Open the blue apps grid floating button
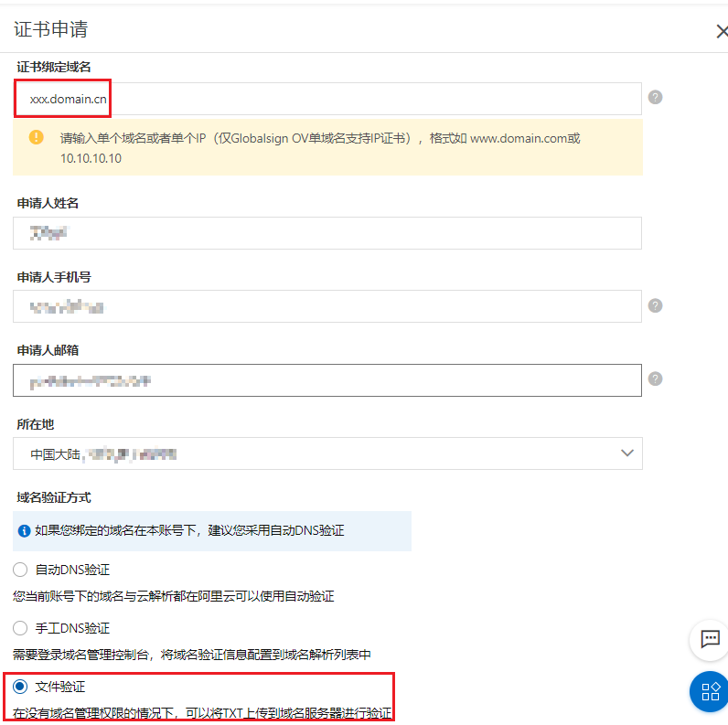The width and height of the screenshot is (728, 725). pyautogui.click(x=710, y=691)
